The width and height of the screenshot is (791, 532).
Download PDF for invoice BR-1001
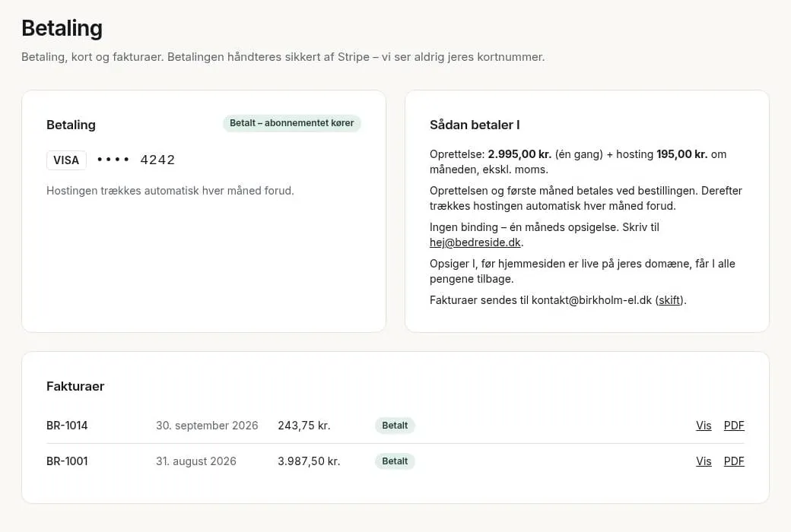pyautogui.click(x=733, y=461)
